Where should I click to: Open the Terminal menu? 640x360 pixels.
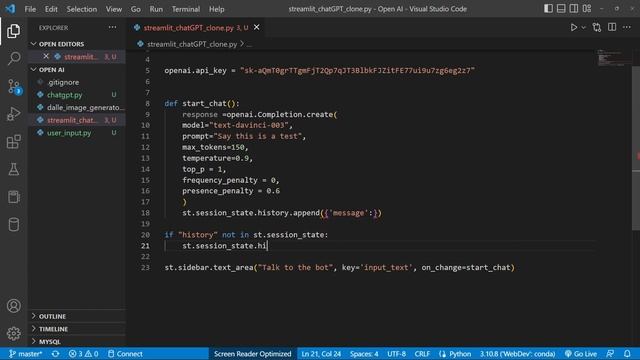[x=186, y=9]
